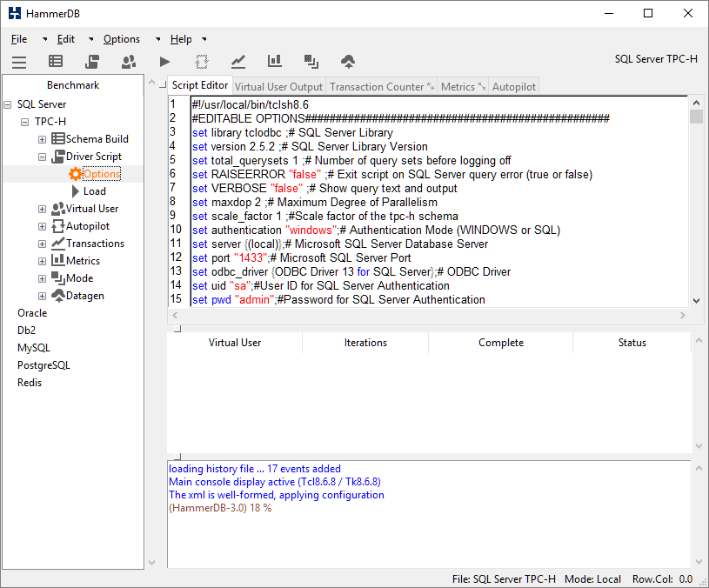
Task: Click the script editor vertical scrollbar thumb
Action: pyautogui.click(x=696, y=117)
